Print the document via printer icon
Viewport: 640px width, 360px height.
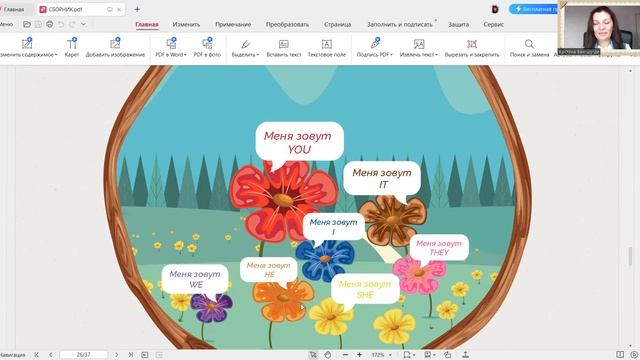(50, 24)
